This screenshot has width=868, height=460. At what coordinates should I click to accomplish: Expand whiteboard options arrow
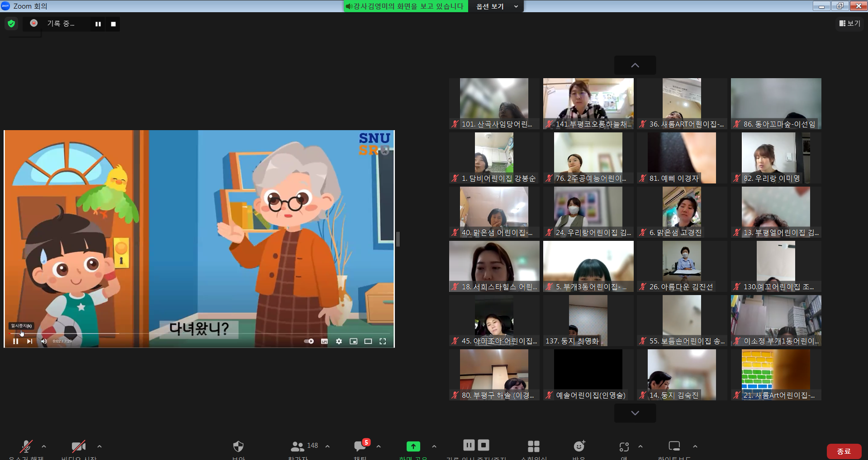(695, 446)
